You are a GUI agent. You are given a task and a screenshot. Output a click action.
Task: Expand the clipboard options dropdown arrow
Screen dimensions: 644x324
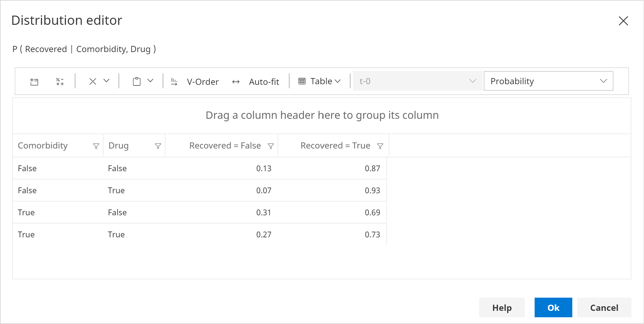click(x=150, y=81)
